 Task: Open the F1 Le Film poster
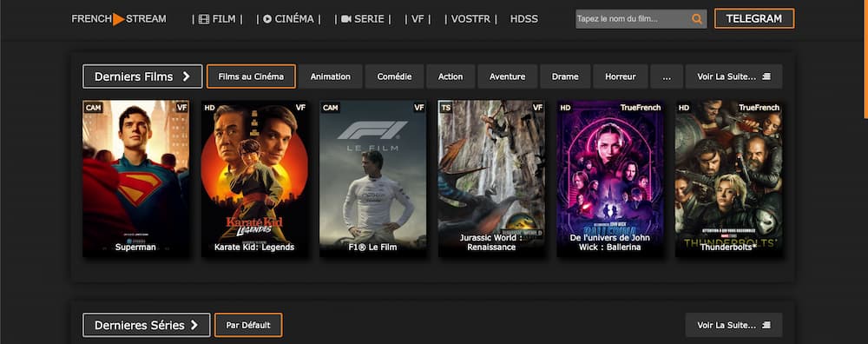click(372, 178)
